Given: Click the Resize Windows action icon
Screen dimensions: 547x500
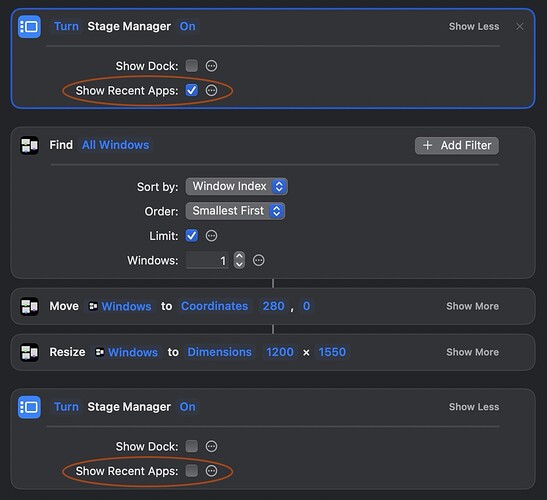Looking at the screenshot, I should 29,352.
